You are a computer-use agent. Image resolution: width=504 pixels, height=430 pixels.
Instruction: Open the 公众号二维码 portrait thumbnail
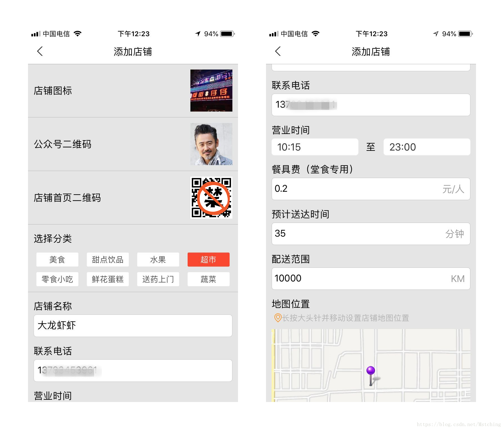211,144
